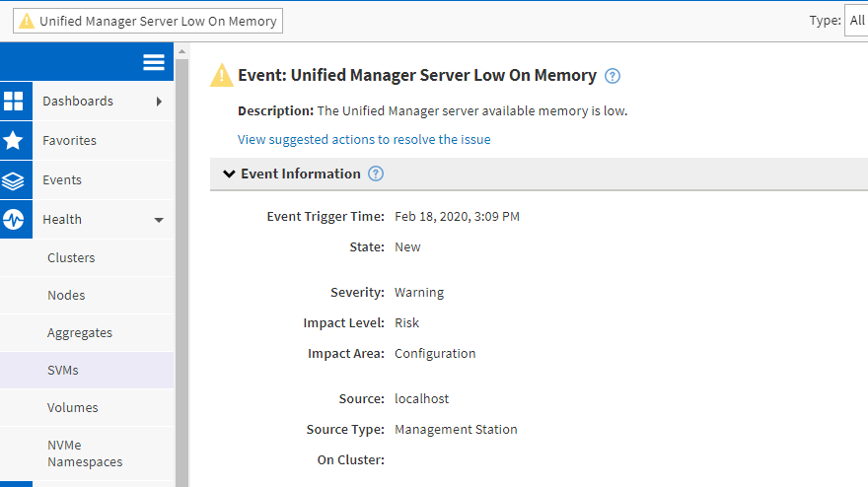The width and height of the screenshot is (868, 487).
Task: Click warning icon in the event heading
Action: (x=222, y=75)
